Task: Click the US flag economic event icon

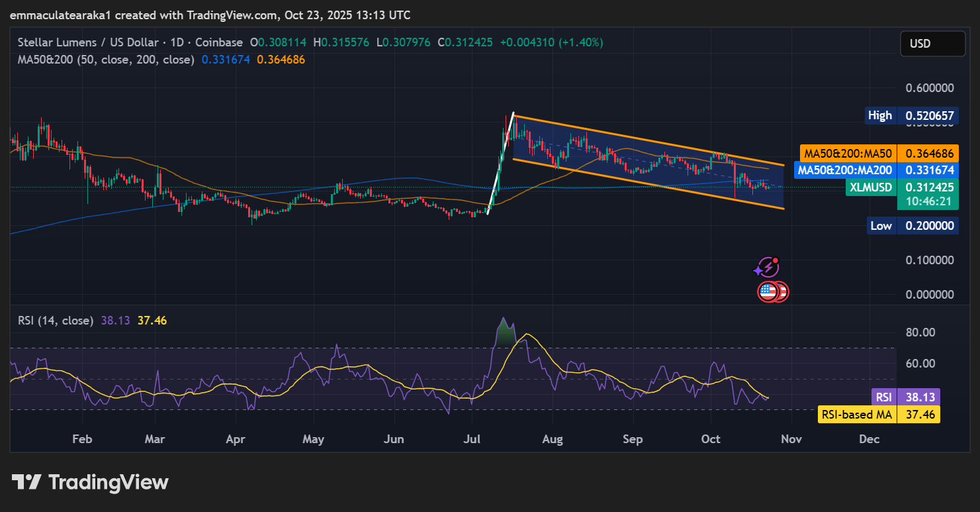Action: tap(768, 291)
